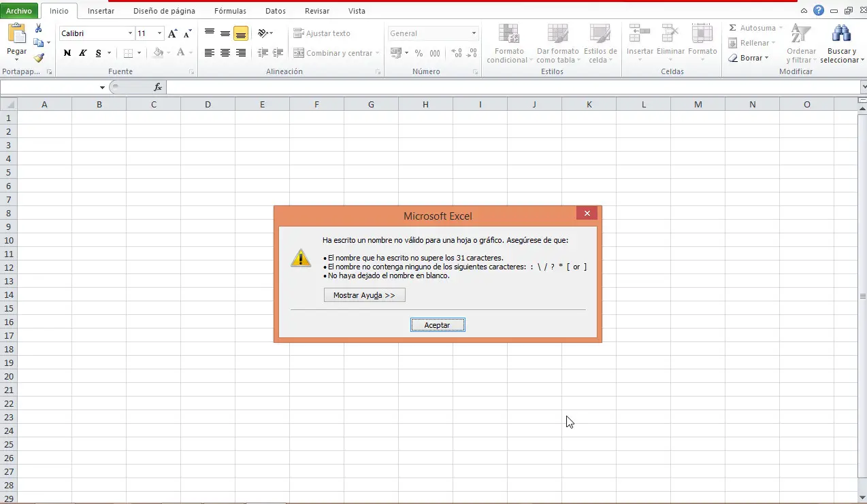The image size is (867, 504).
Task: Click the accounting number format icon
Action: point(396,52)
